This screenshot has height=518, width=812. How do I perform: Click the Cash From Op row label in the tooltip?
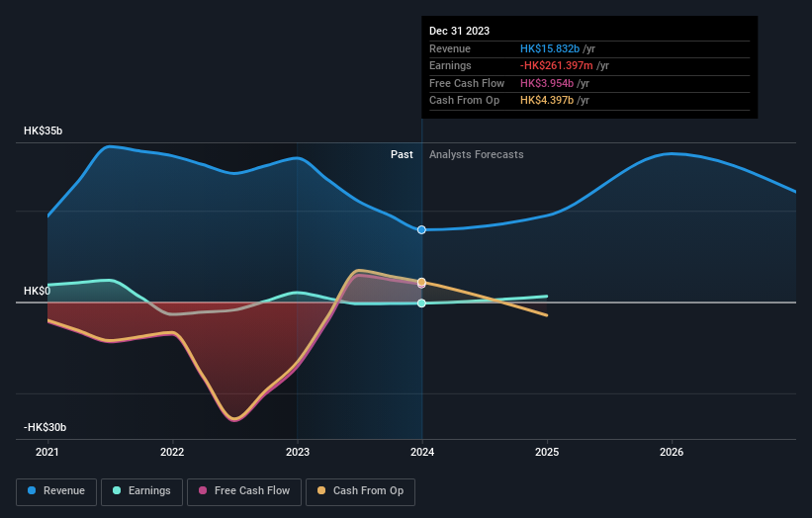pos(464,101)
